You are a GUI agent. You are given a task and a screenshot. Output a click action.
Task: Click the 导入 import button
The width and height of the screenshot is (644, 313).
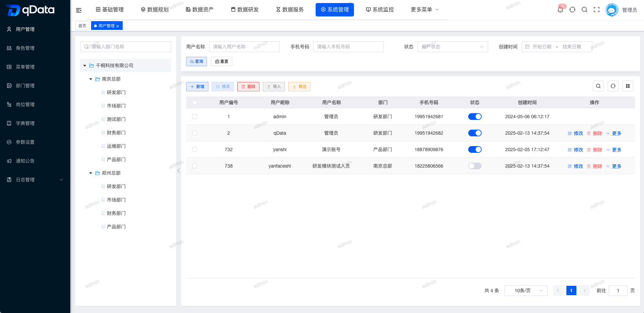[x=274, y=87]
